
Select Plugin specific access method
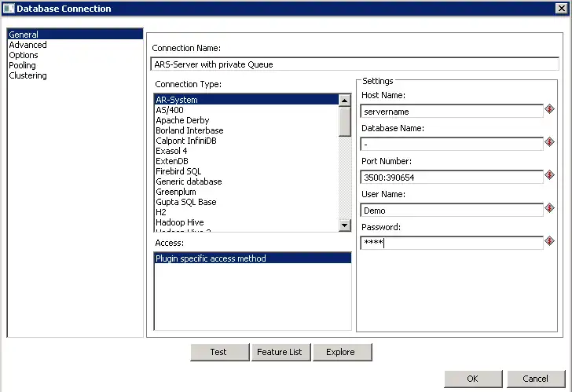[253, 258]
